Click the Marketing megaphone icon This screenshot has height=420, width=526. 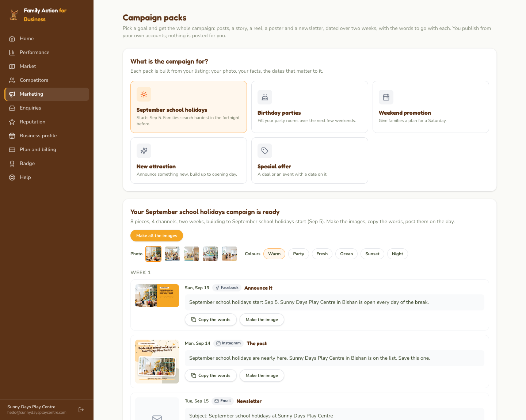pyautogui.click(x=12, y=94)
